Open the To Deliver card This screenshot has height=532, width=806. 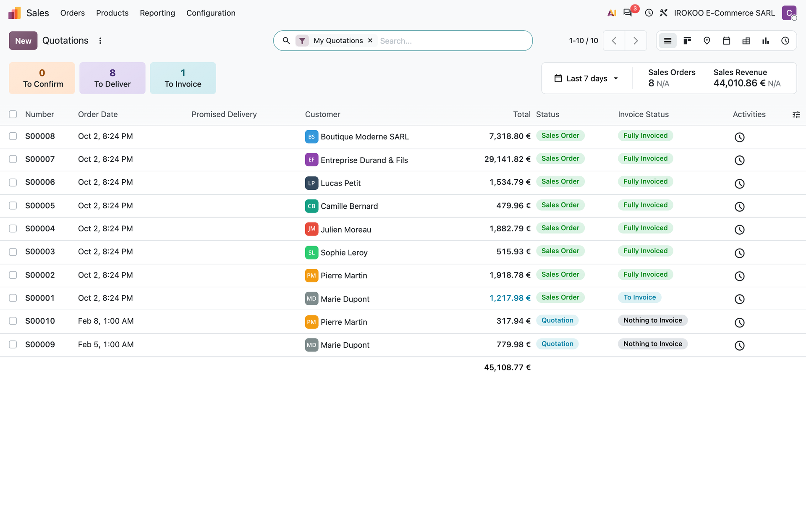(113, 78)
